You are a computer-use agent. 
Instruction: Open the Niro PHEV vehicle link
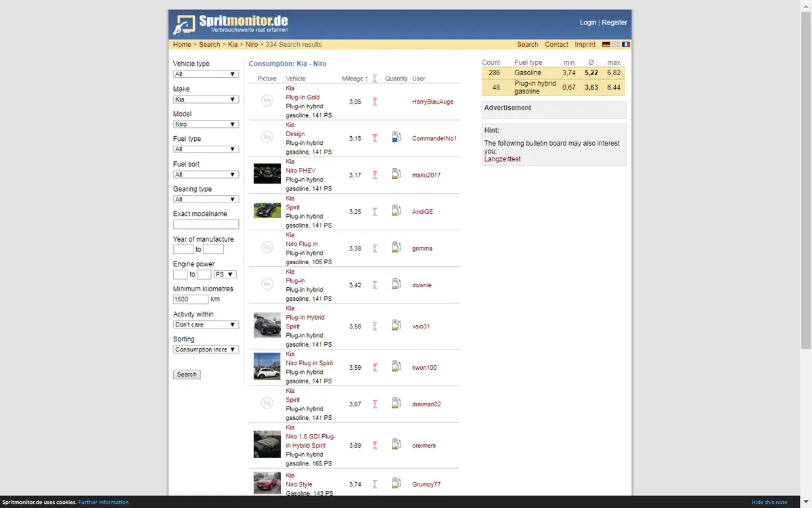point(300,171)
